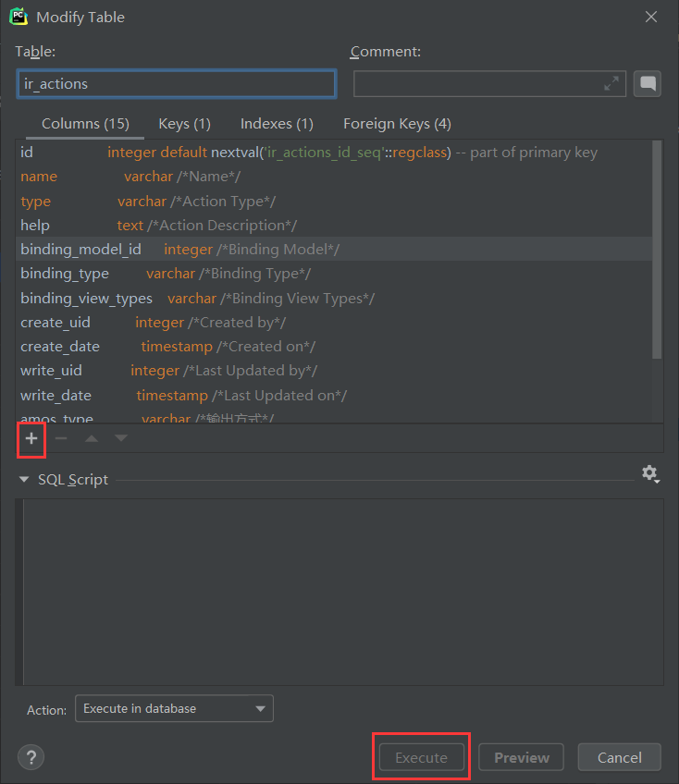Select the create_date column row

[334, 347]
